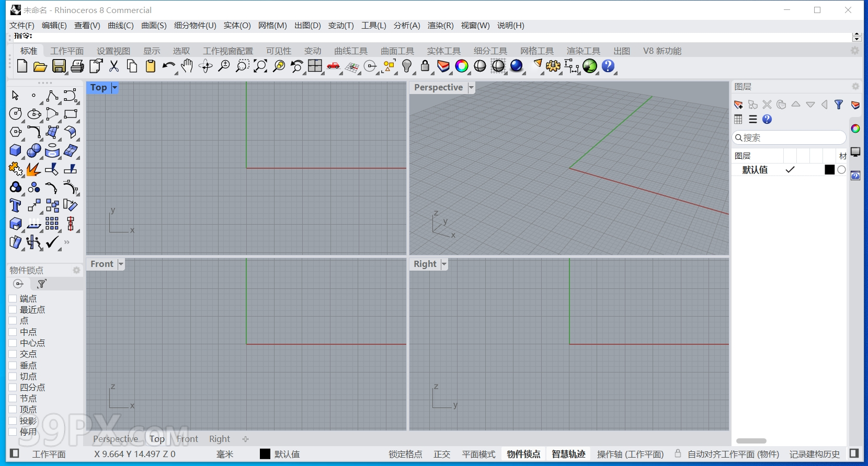Open the 文件(F) menu
Screen dimensions: 868x466
(21, 25)
